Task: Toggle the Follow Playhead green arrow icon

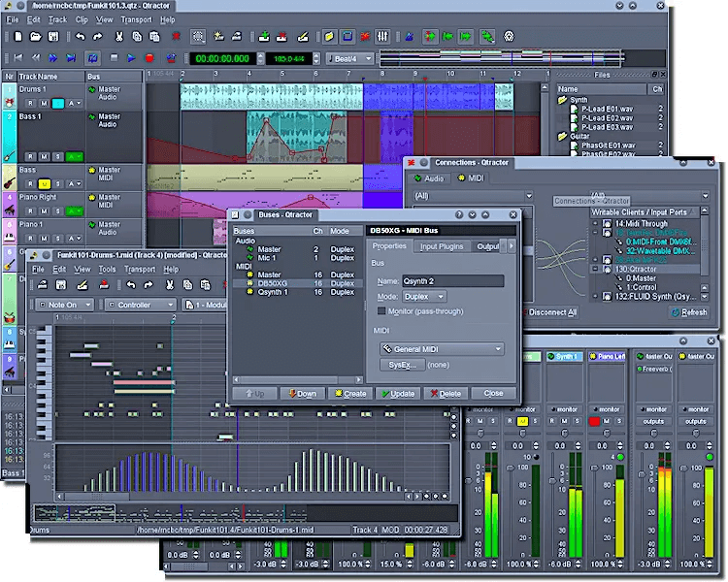Action: coord(430,36)
